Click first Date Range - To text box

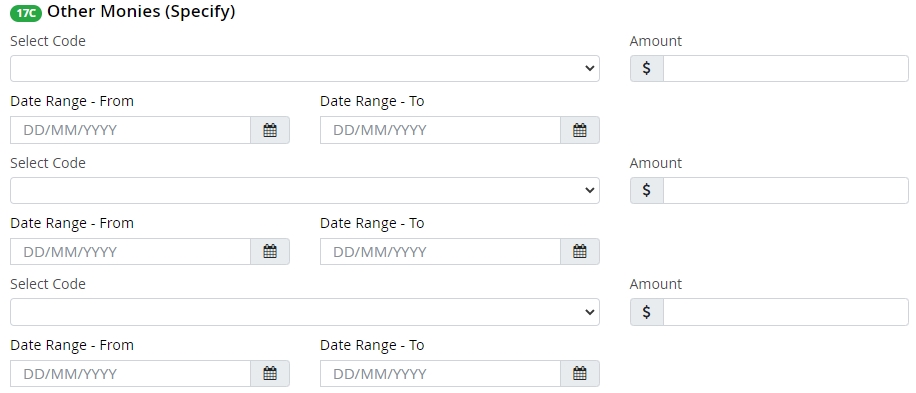click(440, 130)
